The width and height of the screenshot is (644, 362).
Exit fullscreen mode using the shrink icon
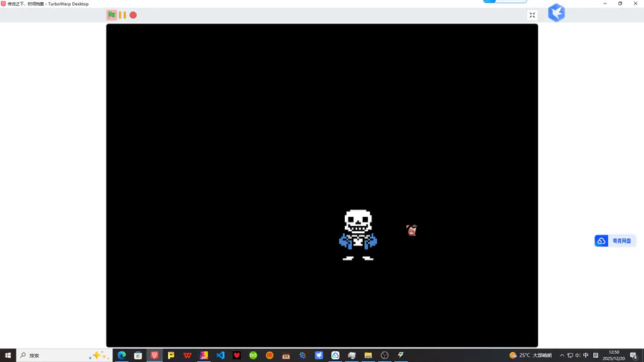532,15
